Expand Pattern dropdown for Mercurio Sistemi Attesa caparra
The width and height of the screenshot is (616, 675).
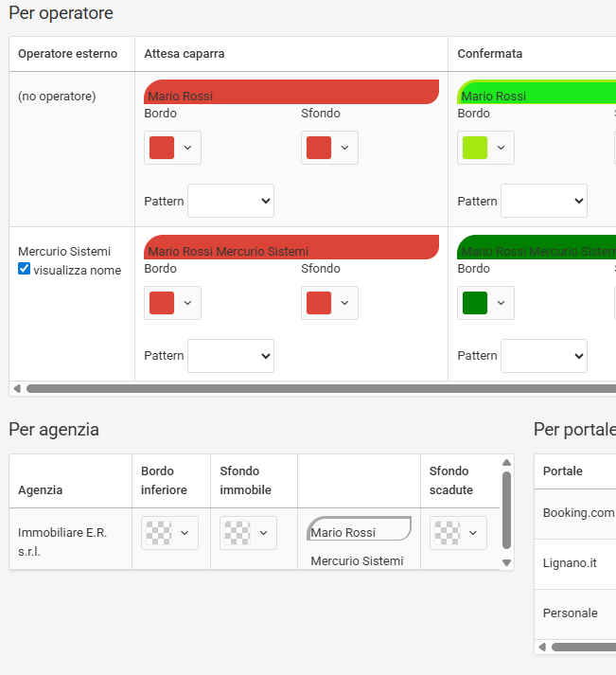231,356
